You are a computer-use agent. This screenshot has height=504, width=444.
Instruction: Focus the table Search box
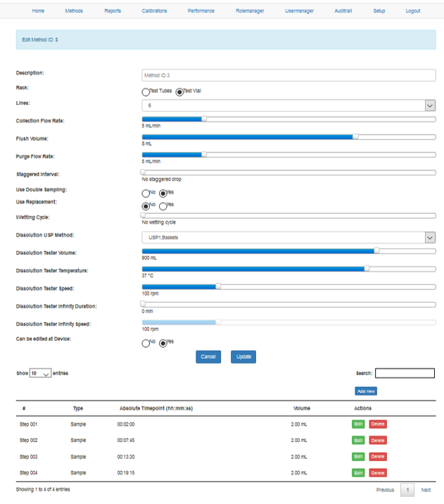click(405, 374)
